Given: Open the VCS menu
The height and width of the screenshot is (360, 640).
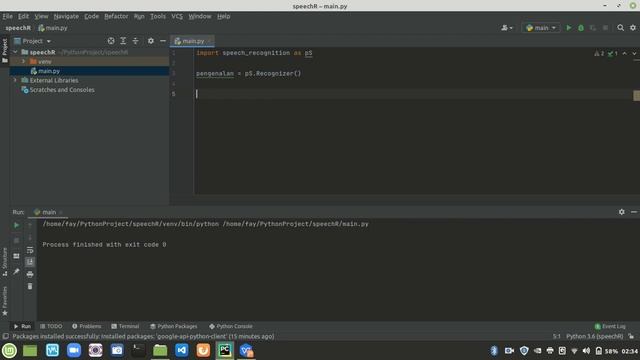Looking at the screenshot, I should click(x=177, y=16).
